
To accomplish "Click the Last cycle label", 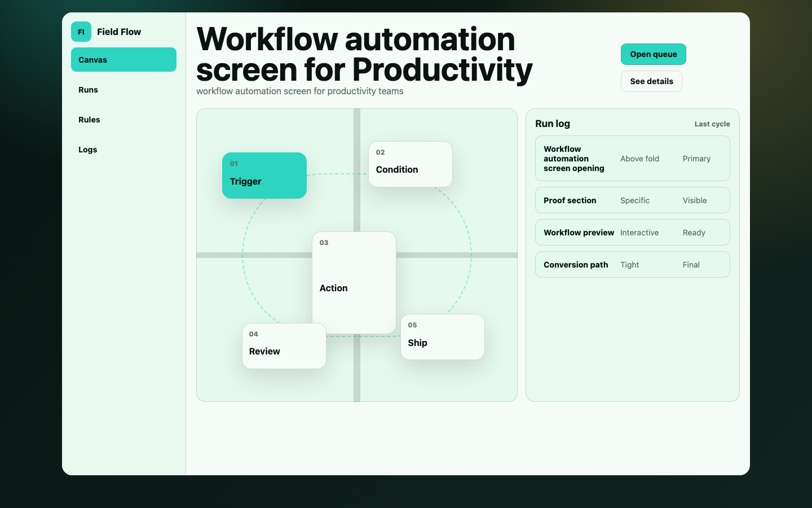I will tap(712, 124).
